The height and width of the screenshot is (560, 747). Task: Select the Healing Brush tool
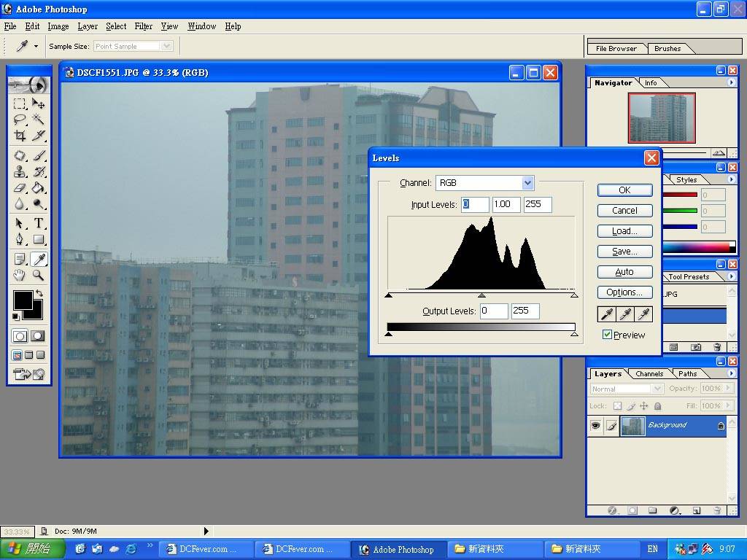(x=20, y=156)
